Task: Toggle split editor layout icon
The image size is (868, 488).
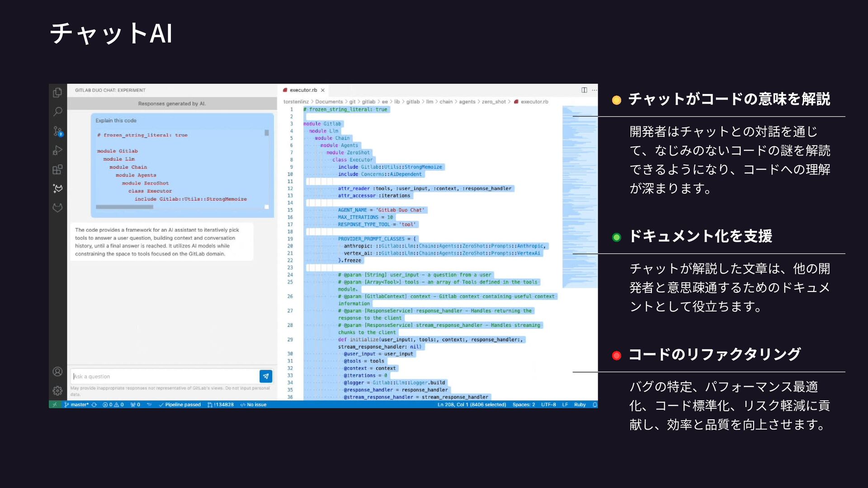Action: point(584,90)
